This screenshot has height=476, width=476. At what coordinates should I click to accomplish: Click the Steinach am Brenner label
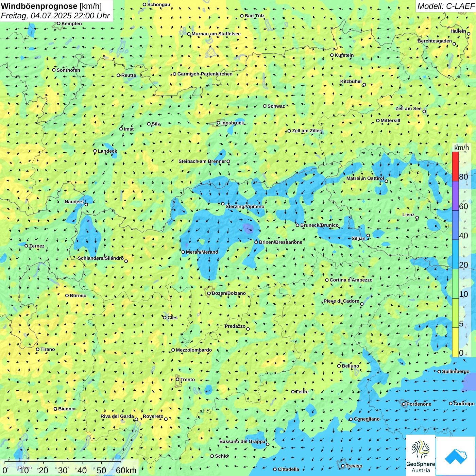(202, 161)
